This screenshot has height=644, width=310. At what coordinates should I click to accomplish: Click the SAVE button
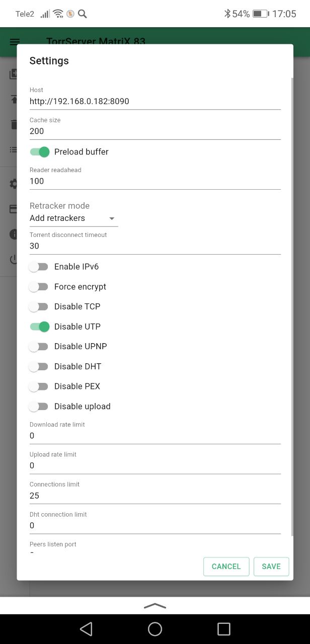pos(271,567)
